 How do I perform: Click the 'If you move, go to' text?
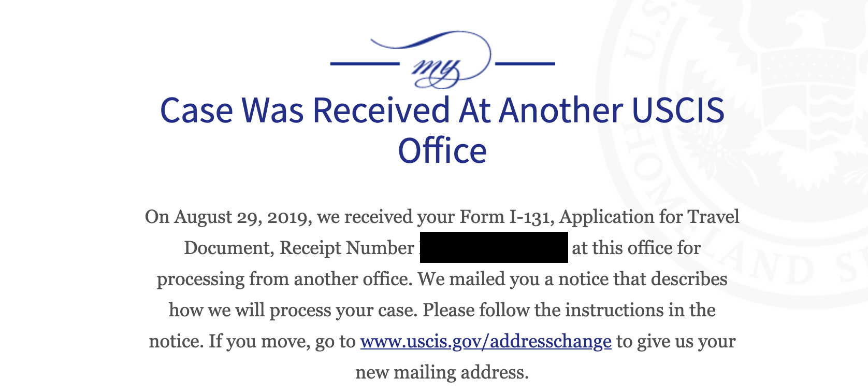[x=282, y=341]
